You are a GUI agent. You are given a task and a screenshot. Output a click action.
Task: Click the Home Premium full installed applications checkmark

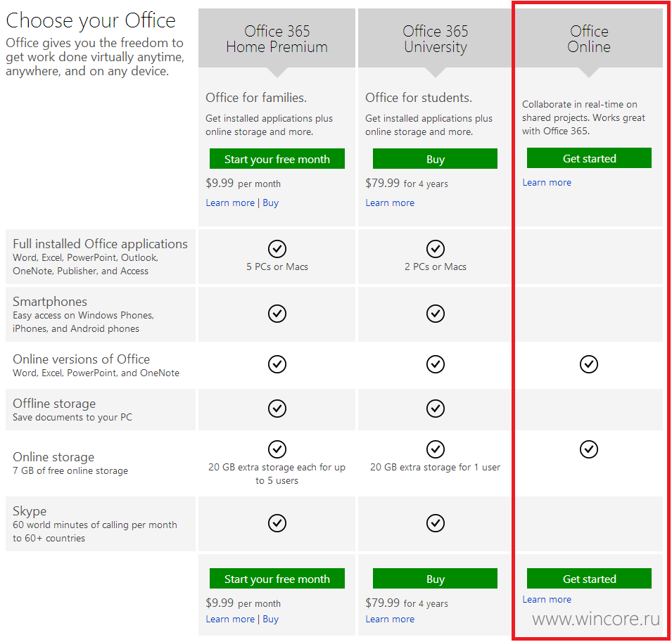click(x=277, y=249)
